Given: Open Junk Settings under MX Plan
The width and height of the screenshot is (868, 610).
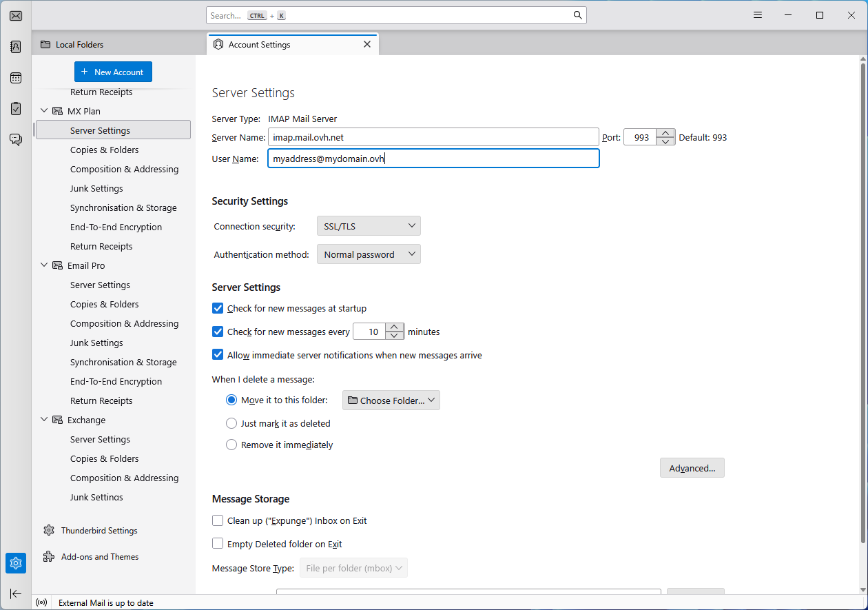Looking at the screenshot, I should click(96, 188).
